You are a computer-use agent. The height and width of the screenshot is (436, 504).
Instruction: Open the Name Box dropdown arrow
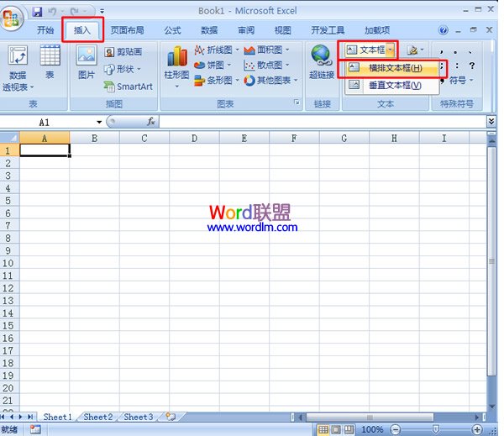[99, 122]
